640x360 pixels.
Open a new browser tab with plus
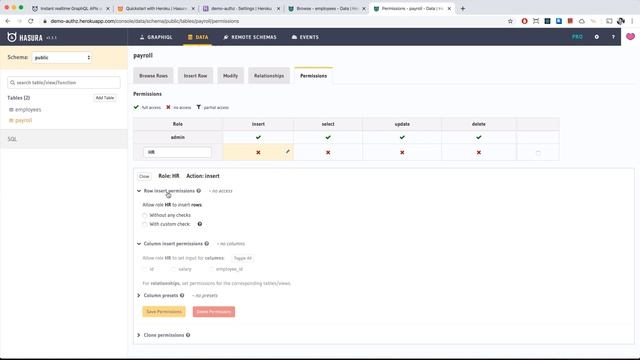(462, 8)
